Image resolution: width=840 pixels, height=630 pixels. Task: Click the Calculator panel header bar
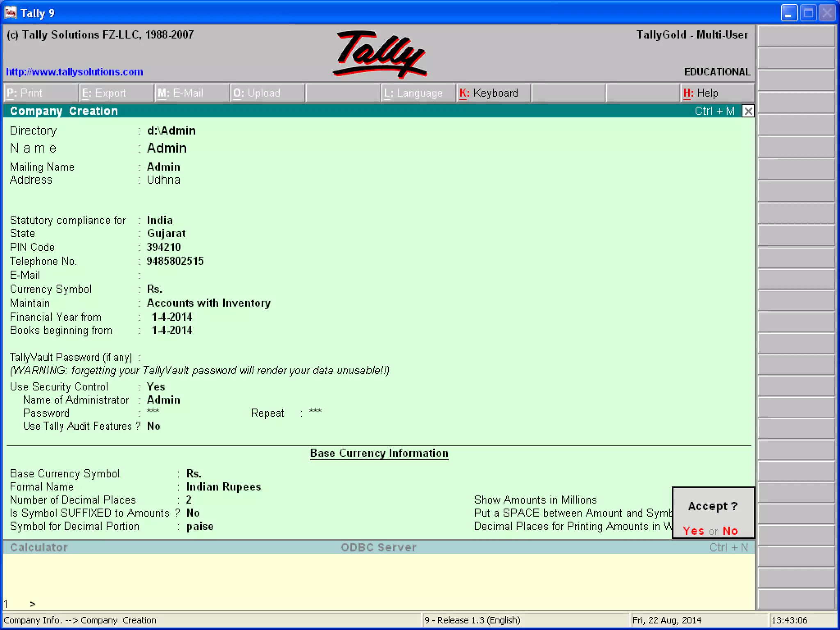(39, 548)
